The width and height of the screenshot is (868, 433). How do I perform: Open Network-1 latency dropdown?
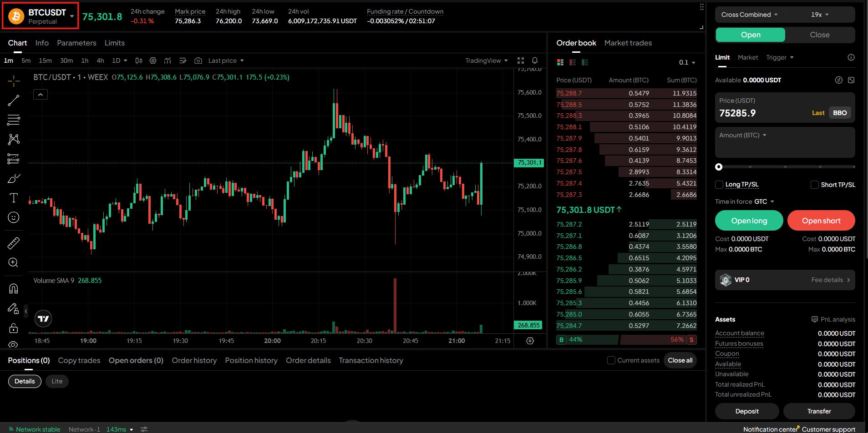[x=101, y=429]
